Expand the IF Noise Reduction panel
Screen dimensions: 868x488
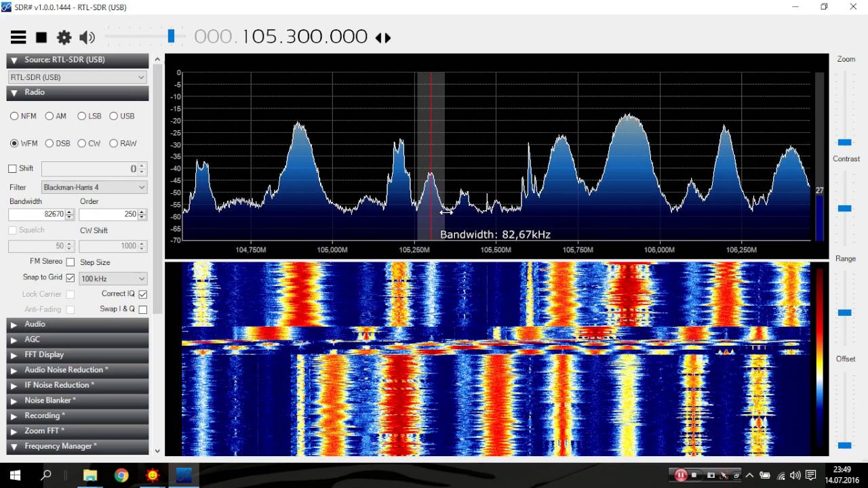click(x=77, y=385)
